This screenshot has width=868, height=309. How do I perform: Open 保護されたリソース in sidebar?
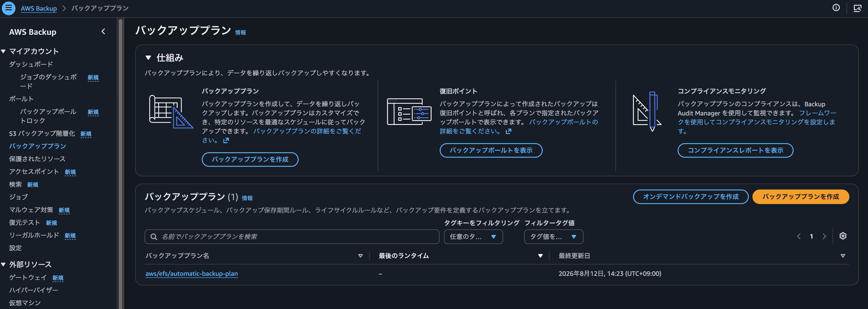(37, 159)
